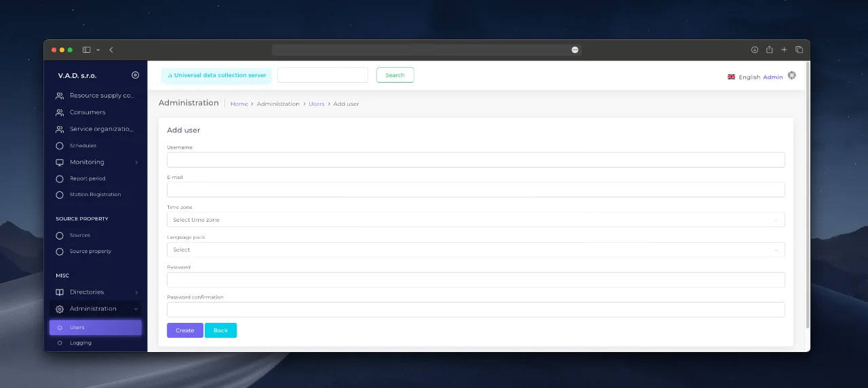Screen dimensions: 868x388
Task: Show the tab overview
Action: tap(799, 50)
